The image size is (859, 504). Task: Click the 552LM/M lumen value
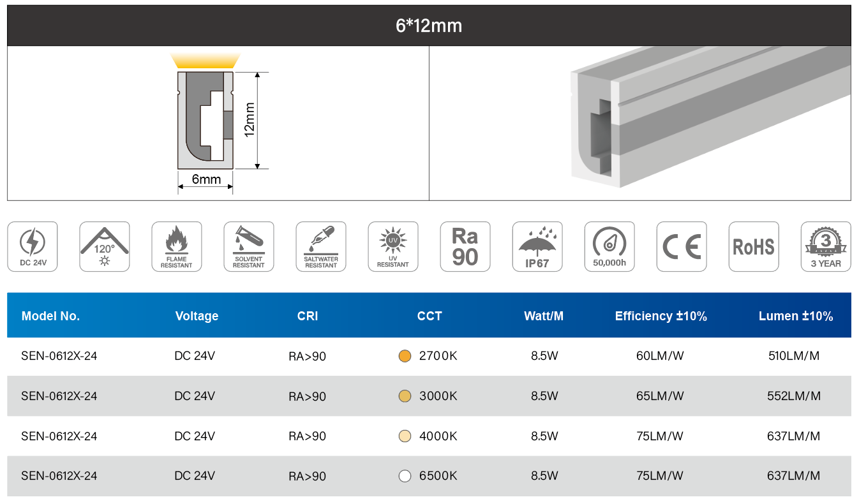pyautogui.click(x=794, y=396)
